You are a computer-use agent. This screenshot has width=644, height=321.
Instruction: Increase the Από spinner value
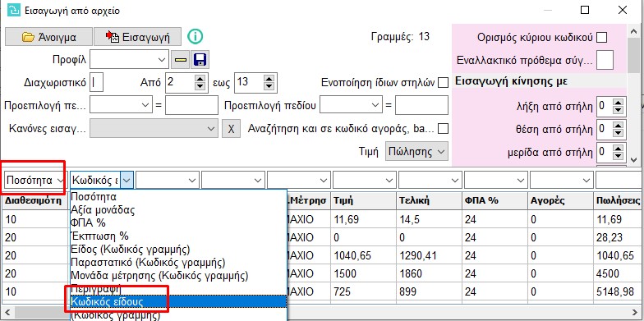(200, 78)
